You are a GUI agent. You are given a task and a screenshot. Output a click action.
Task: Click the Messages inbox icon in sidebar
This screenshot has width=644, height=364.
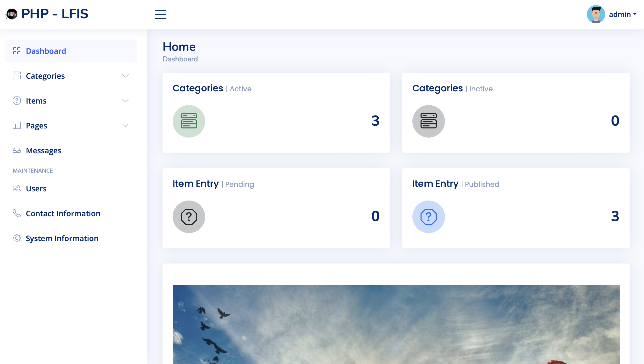point(17,150)
